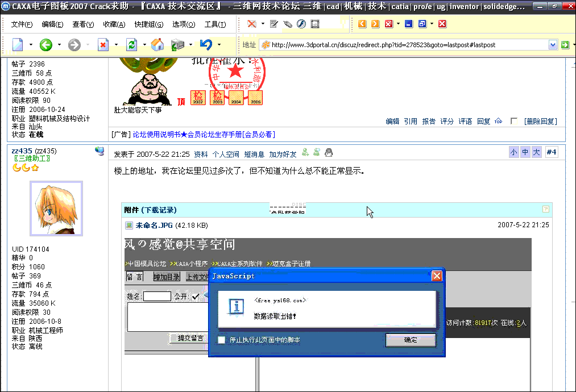Image resolution: width=576 pixels, height=392 pixels.
Task: Click the green Go arrow next to address bar
Action: [565, 45]
